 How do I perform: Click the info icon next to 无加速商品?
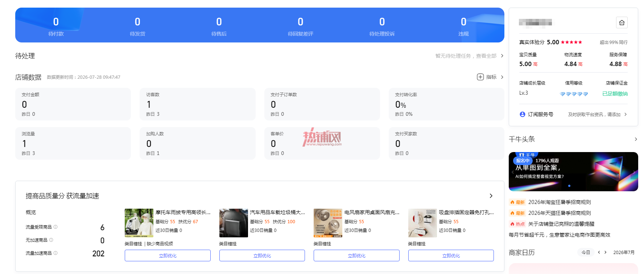tap(51, 240)
